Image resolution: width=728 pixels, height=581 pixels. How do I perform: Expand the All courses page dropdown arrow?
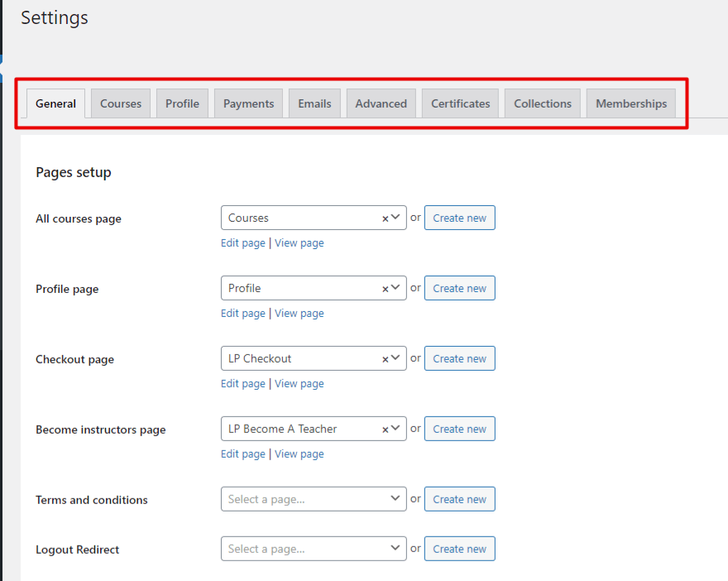coord(395,218)
